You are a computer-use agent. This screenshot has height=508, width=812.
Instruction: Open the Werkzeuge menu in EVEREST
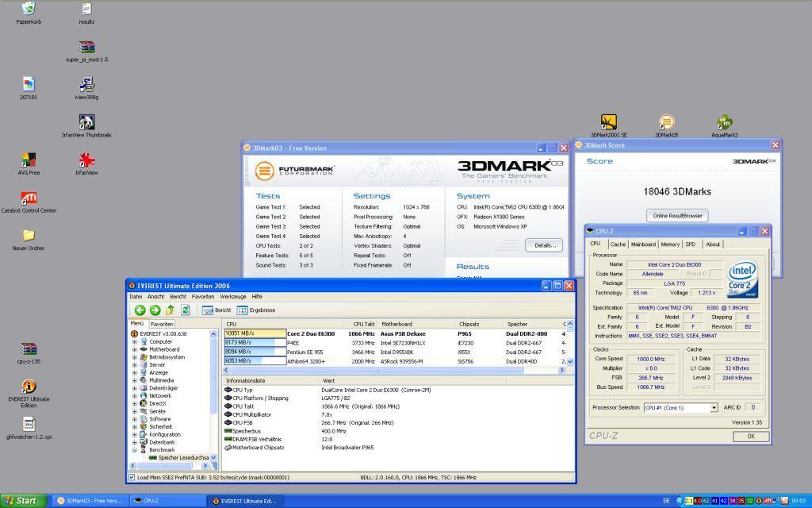(x=233, y=297)
